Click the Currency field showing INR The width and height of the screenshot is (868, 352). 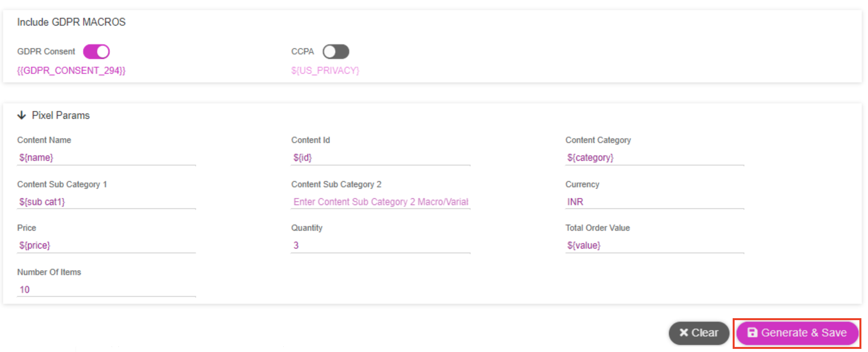654,202
